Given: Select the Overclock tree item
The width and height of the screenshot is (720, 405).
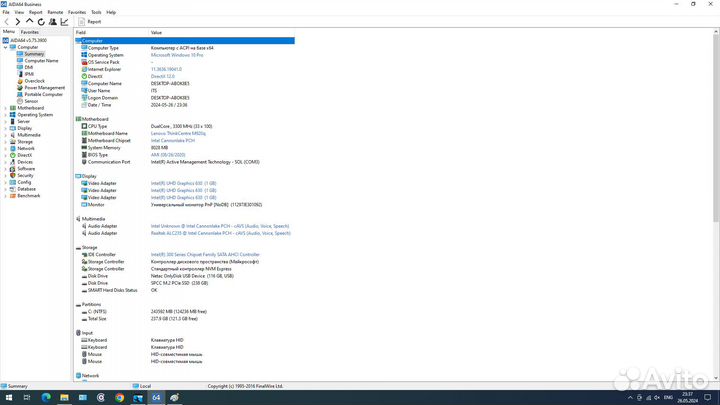Looking at the screenshot, I should [x=34, y=81].
